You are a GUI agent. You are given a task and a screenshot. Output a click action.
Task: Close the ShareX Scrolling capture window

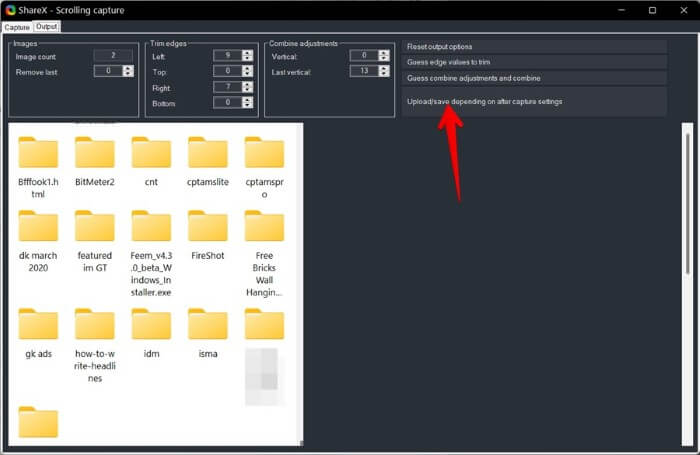coord(683,10)
